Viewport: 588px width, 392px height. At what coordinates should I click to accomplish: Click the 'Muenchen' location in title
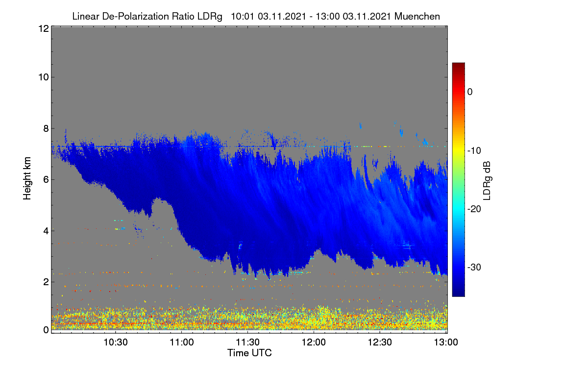(417, 16)
